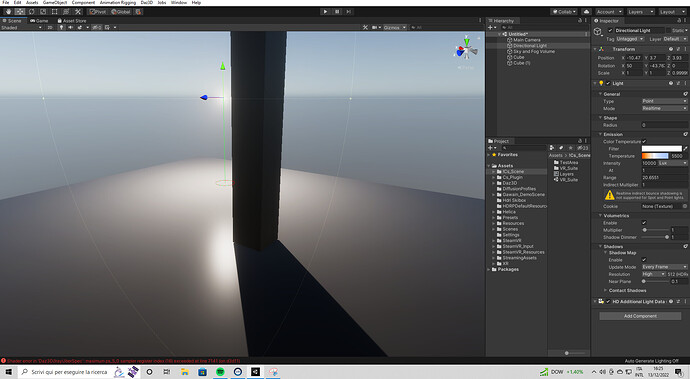
Task: Select the combined Transform tool
Action: 66,12
